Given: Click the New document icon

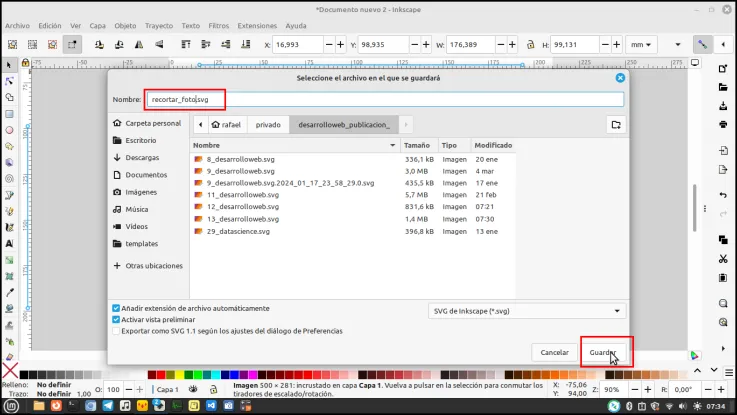Looking at the screenshot, I should pyautogui.click(x=723, y=69).
